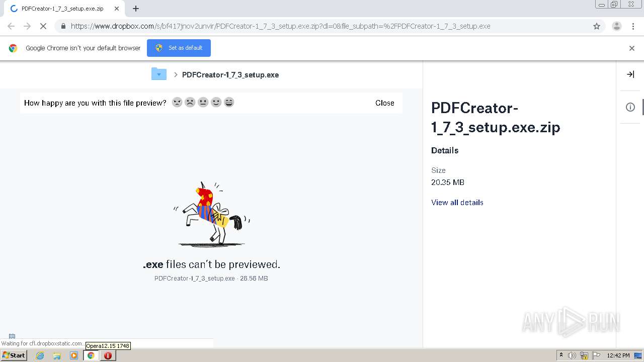The height and width of the screenshot is (362, 644).
Task: Click the Size value 20.35 MB
Action: pyautogui.click(x=448, y=183)
